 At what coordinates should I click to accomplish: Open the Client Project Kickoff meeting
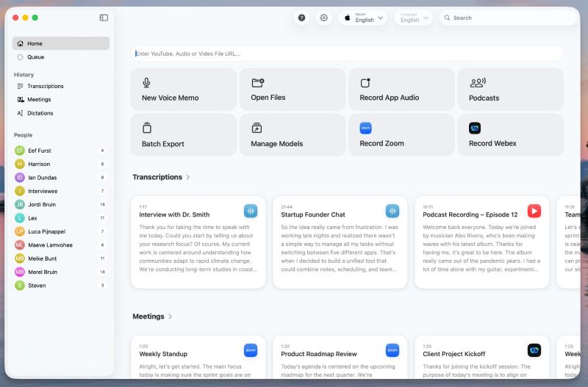point(482,358)
